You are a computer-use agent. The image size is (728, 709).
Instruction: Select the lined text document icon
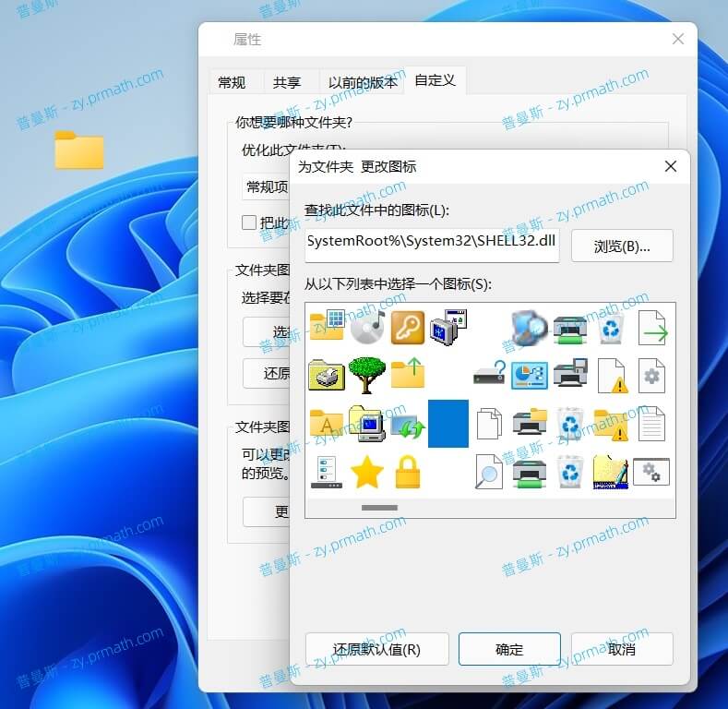pyautogui.click(x=651, y=423)
